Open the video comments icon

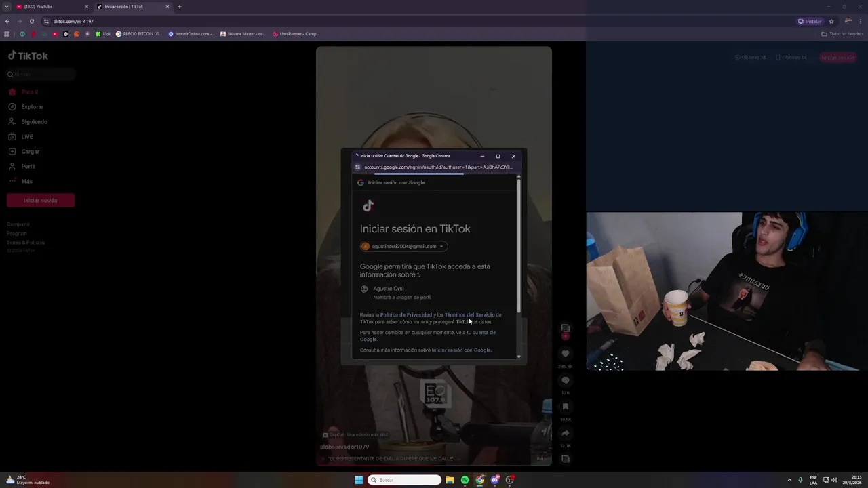point(566,380)
